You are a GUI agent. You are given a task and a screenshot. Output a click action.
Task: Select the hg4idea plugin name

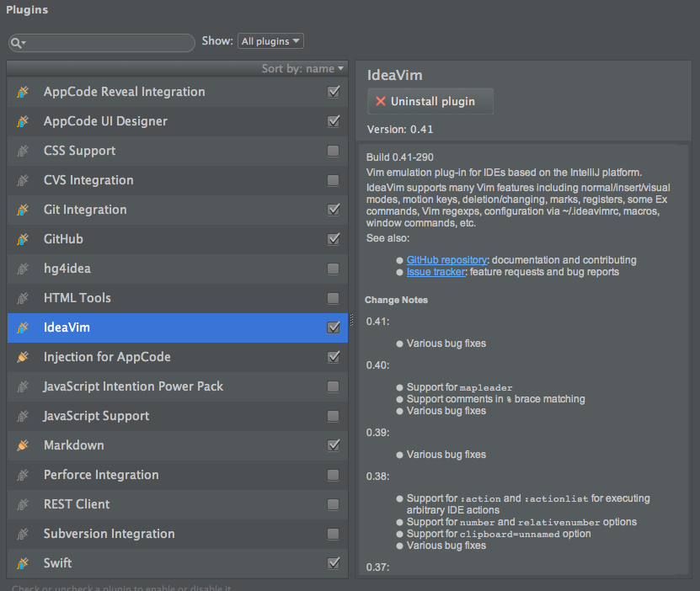(67, 269)
